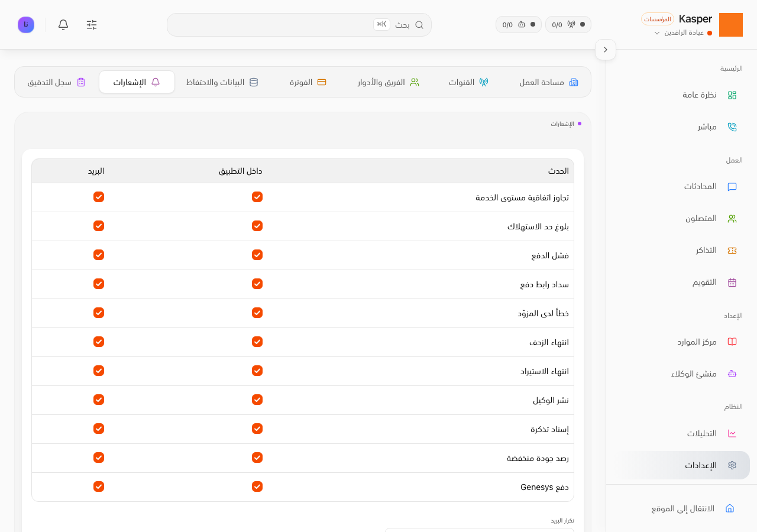Toggle in-app checkbox for رصد جودة منخفضة
Viewport: 757px width, 532px height.
tap(257, 458)
